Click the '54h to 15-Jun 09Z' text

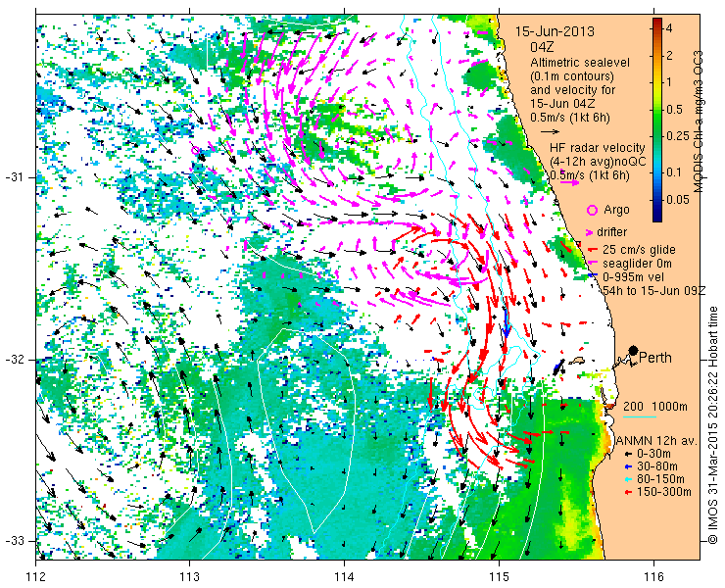click(x=654, y=290)
